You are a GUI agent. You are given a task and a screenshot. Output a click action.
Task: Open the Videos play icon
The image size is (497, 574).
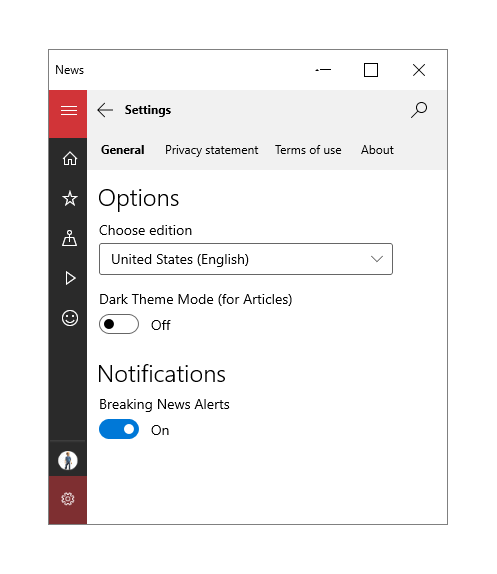(70, 278)
